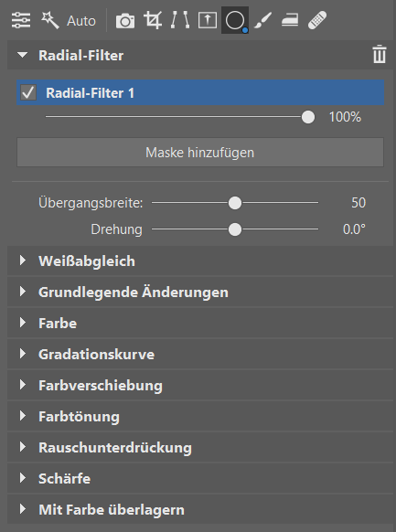Click the Auto text button
The width and height of the screenshot is (396, 532).
pos(81,21)
